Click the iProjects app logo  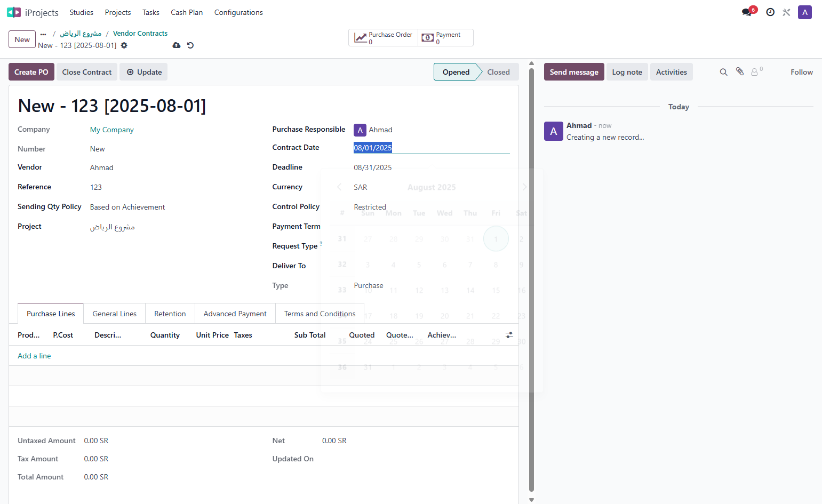click(x=14, y=12)
